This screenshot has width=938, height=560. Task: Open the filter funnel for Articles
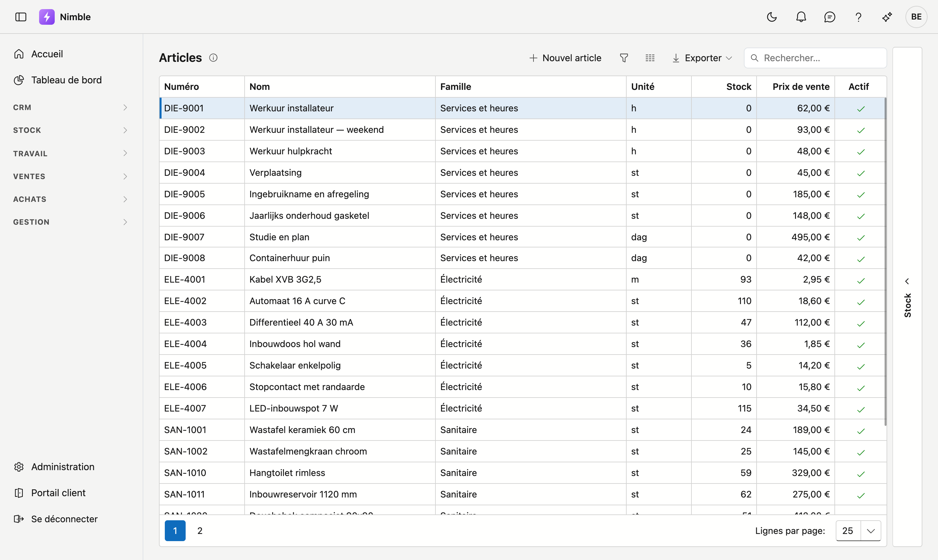624,58
